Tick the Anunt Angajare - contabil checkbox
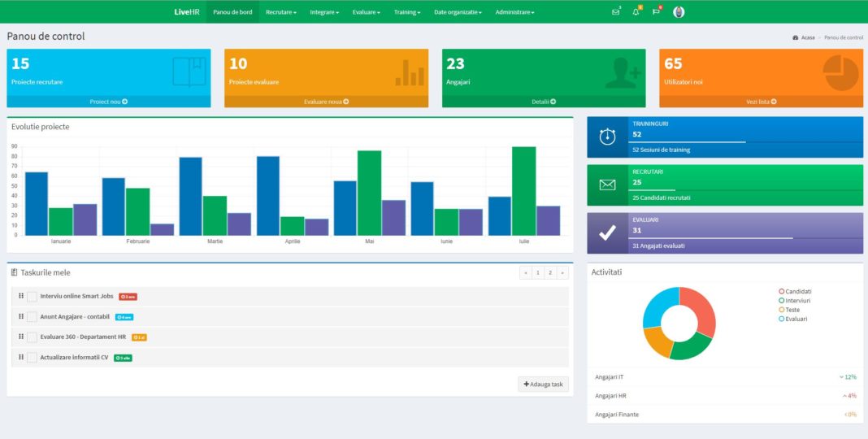This screenshot has width=868, height=439. (x=33, y=317)
